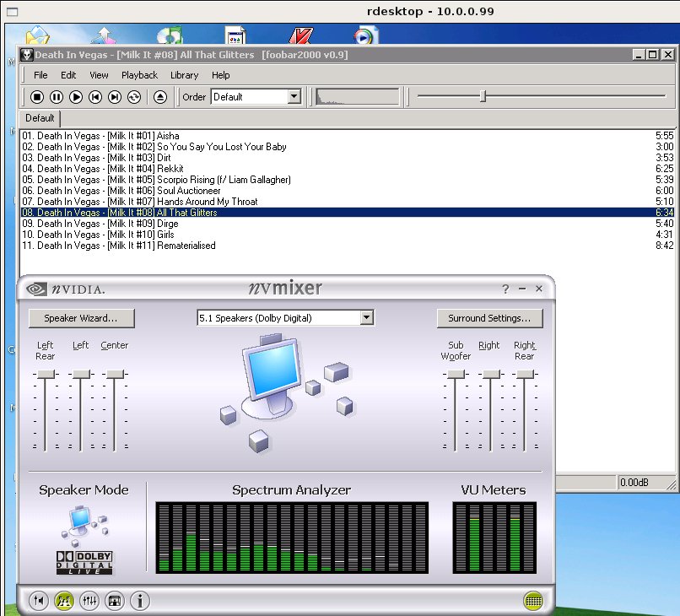Click the Play button in foobar2000 toolbar
This screenshot has width=680, height=616.
[76, 97]
